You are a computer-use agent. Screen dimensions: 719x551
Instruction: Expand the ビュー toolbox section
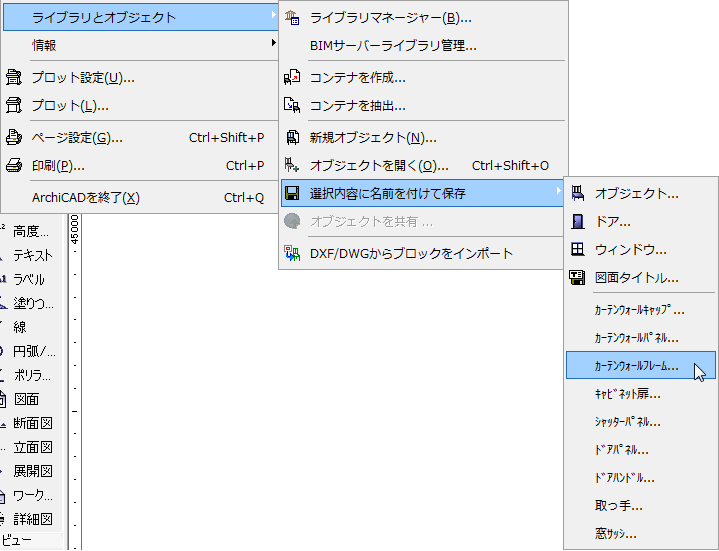(x=30, y=540)
